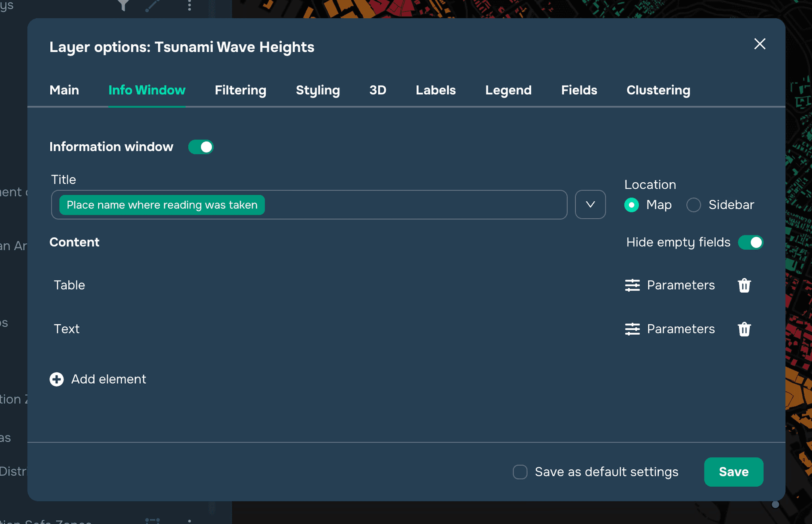The height and width of the screenshot is (524, 812).
Task: Click the filter funnel icon behind dialog
Action: point(124,5)
